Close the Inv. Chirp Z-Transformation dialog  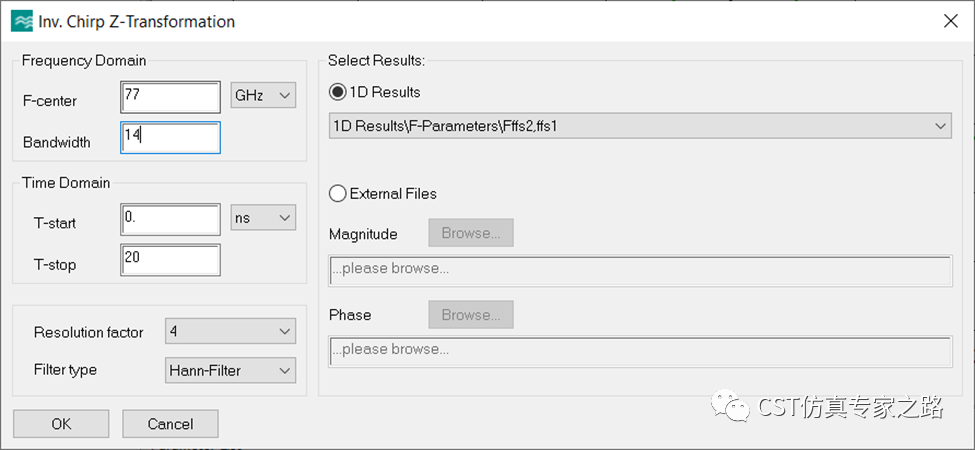click(949, 20)
